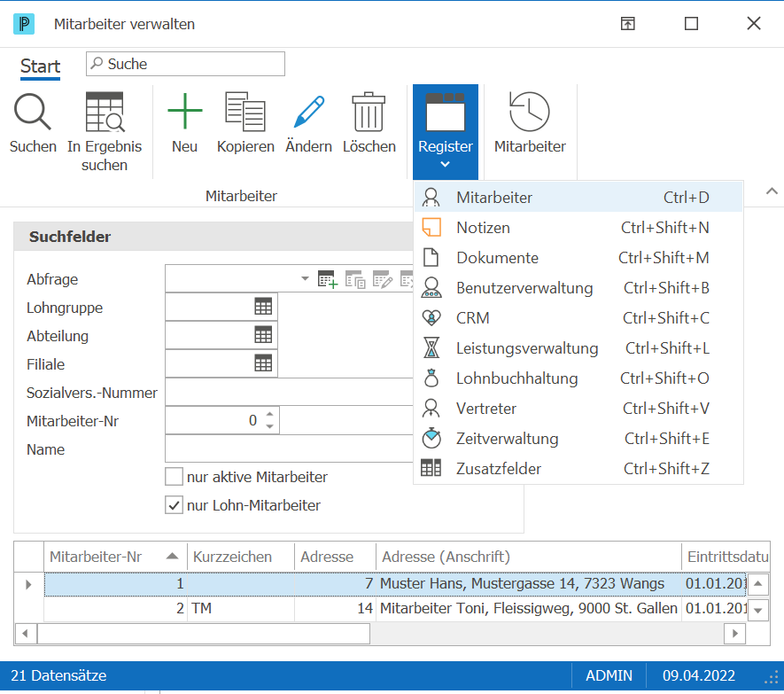
Task: Click In Ergebnis suchen icon
Action: pyautogui.click(x=105, y=112)
